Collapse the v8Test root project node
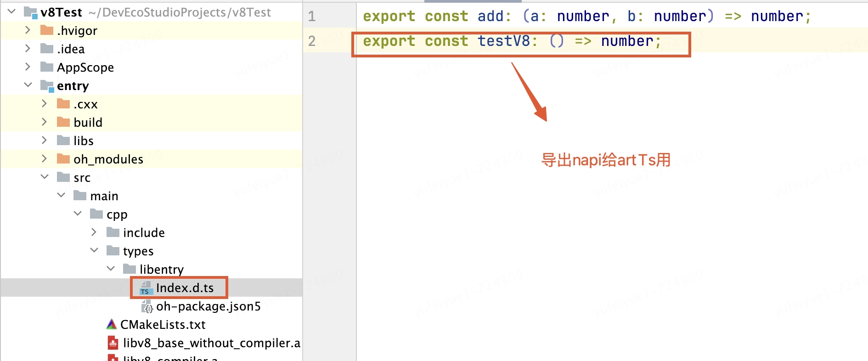The image size is (868, 361). 12,11
